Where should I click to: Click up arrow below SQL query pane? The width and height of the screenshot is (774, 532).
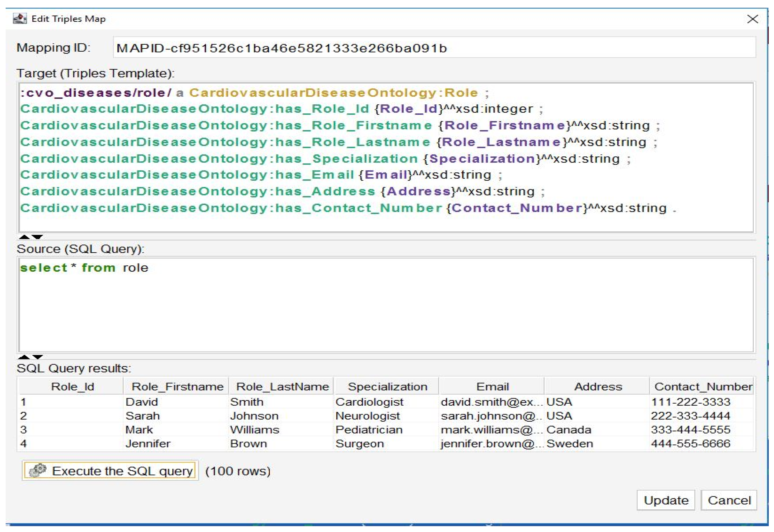click(x=24, y=357)
